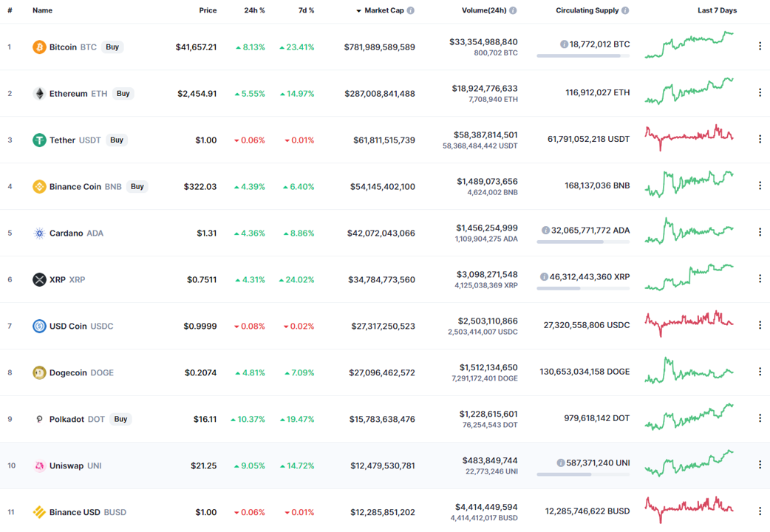Sort table by 7d % column header
Screen dimensions: 770x532
(x=306, y=10)
